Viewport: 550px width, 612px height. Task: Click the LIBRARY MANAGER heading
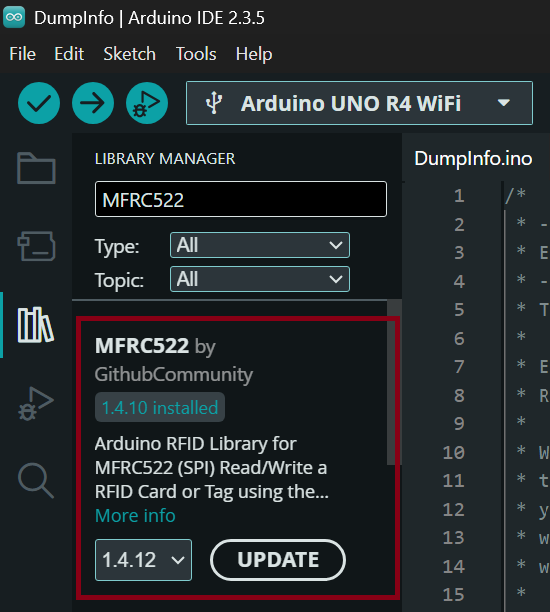click(165, 158)
